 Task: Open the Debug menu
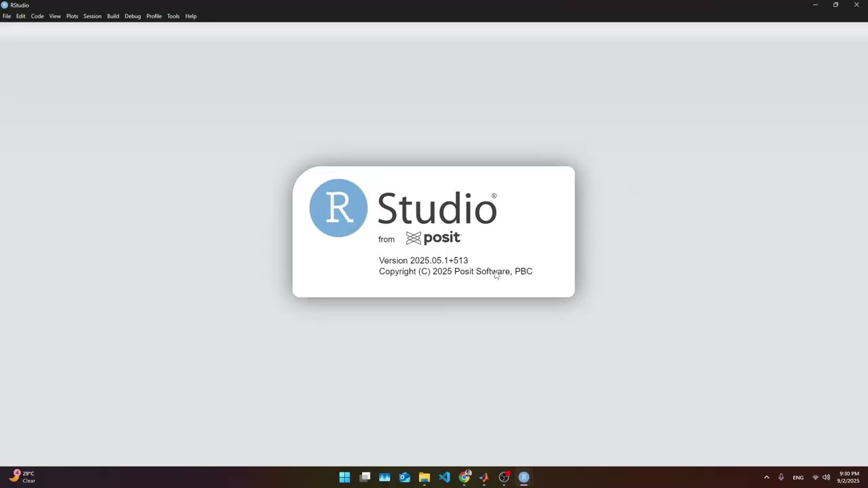[133, 16]
